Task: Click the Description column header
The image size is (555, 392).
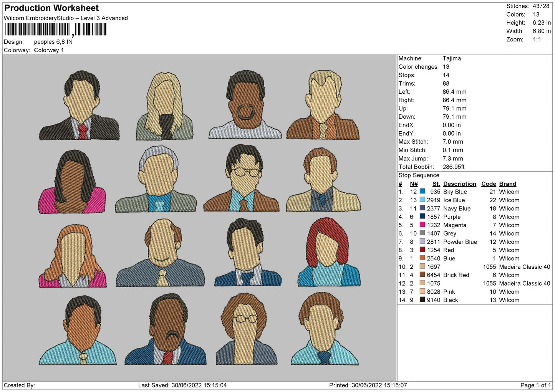Action: coord(459,184)
